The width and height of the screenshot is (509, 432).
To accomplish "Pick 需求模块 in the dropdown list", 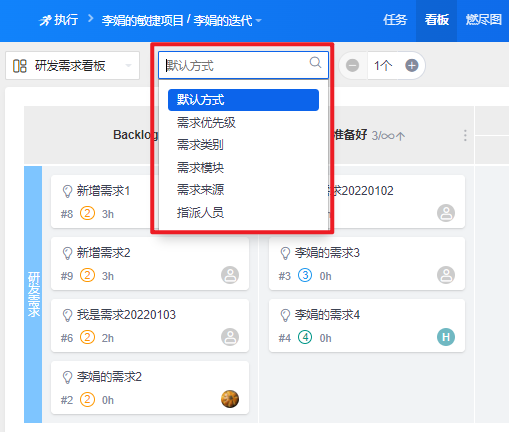I will point(200,167).
